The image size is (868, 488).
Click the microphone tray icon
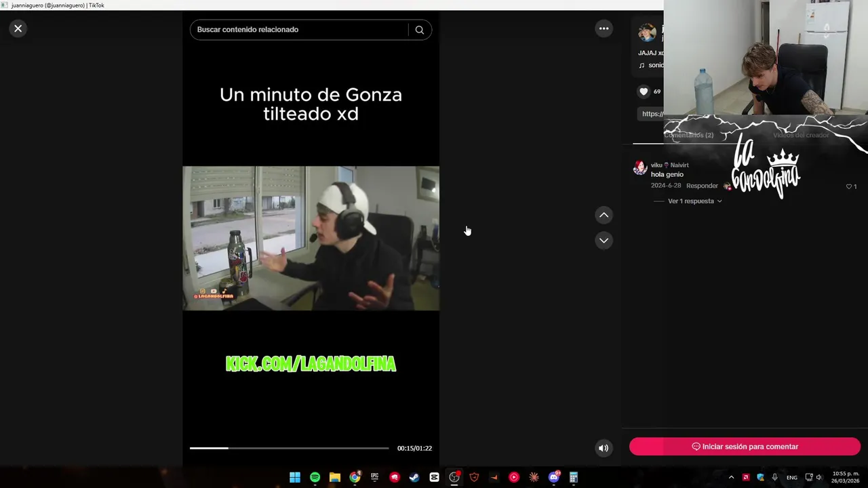[x=775, y=477]
